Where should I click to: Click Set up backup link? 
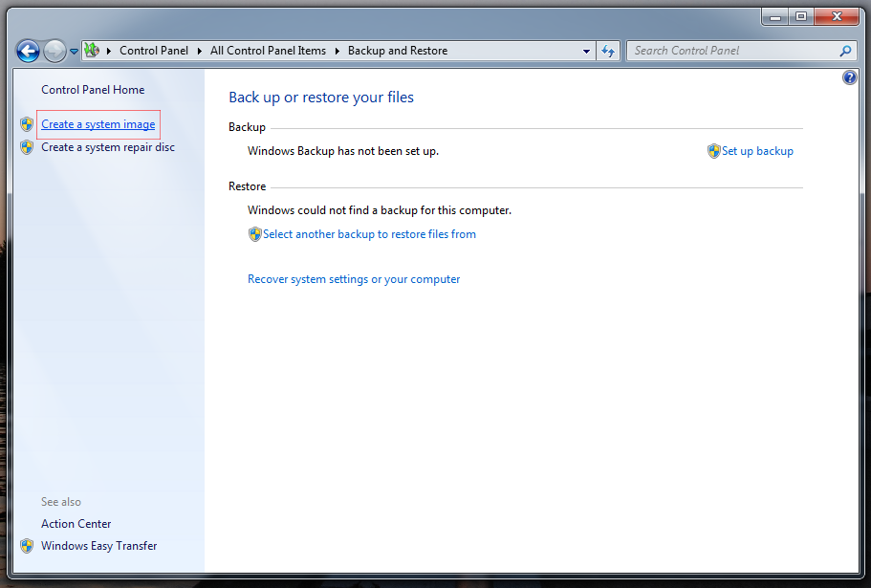point(757,151)
